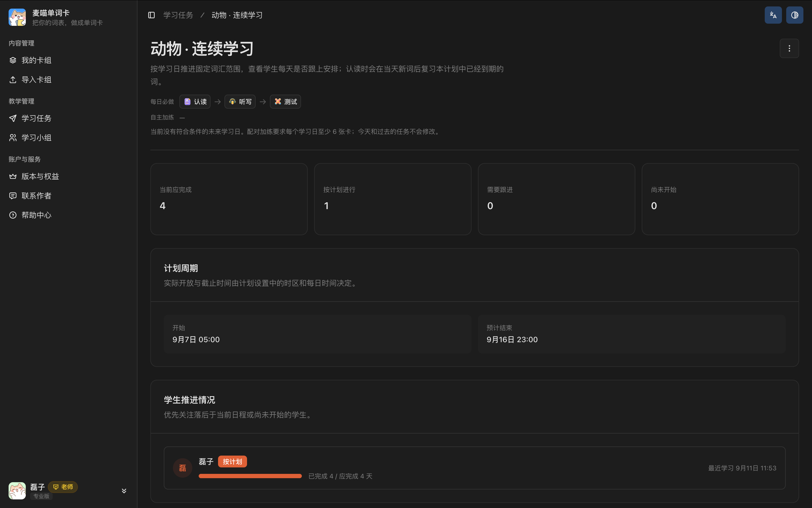Click the user avatar at sidebar bottom

tap(17, 491)
